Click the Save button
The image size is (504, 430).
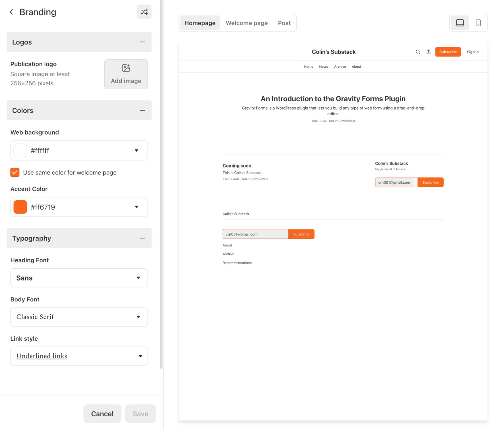pos(140,414)
